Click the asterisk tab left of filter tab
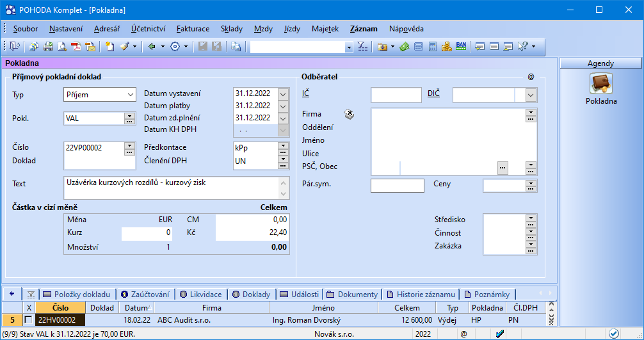This screenshot has height=340, width=644. (12, 294)
